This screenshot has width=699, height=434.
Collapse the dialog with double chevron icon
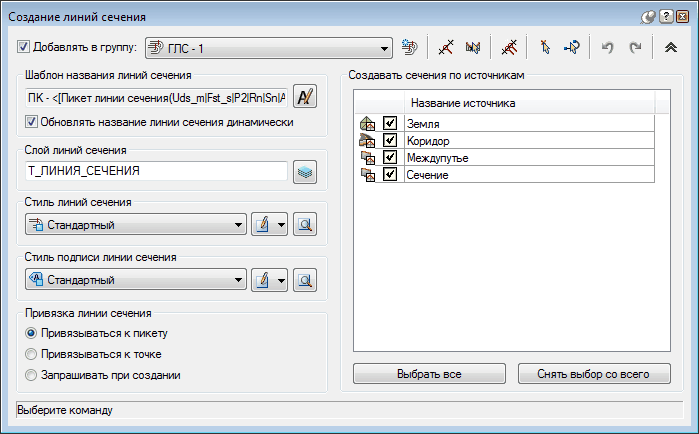pos(671,46)
